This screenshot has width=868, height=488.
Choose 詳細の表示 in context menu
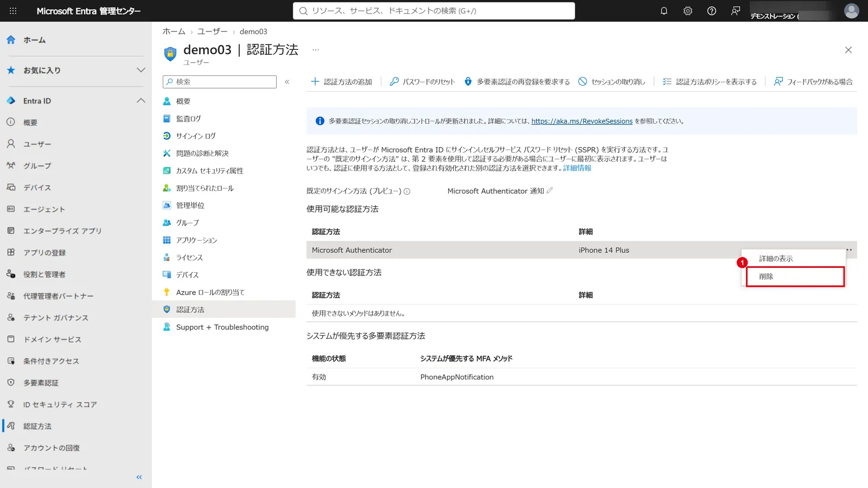pyautogui.click(x=794, y=259)
